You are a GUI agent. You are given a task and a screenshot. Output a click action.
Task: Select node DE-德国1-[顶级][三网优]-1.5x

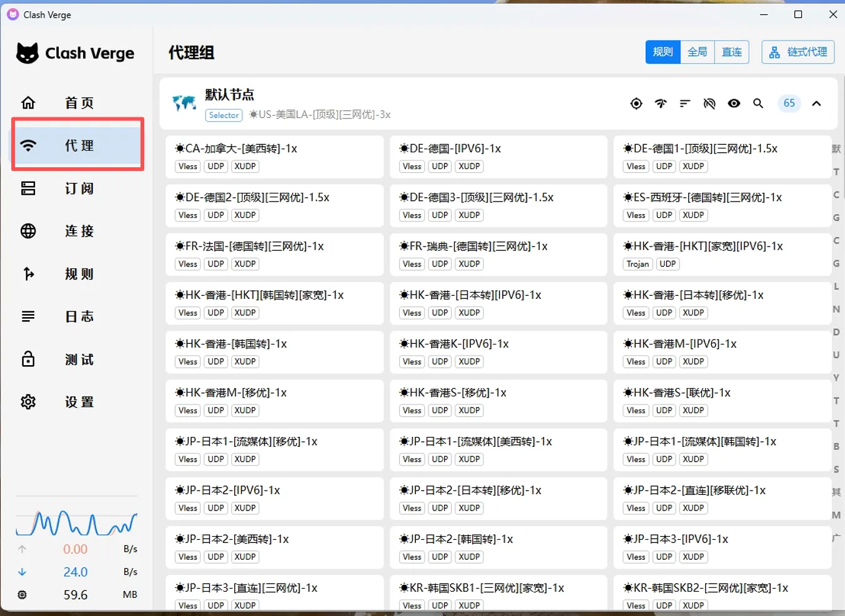(x=723, y=157)
